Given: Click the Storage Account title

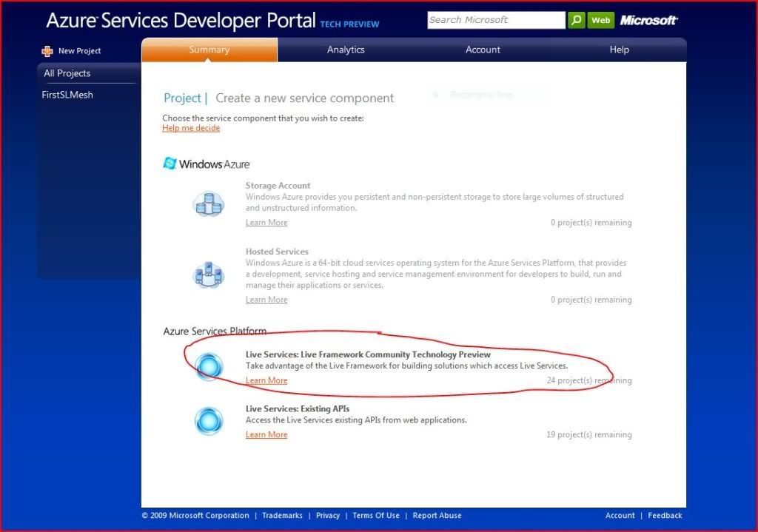Looking at the screenshot, I should tap(278, 186).
